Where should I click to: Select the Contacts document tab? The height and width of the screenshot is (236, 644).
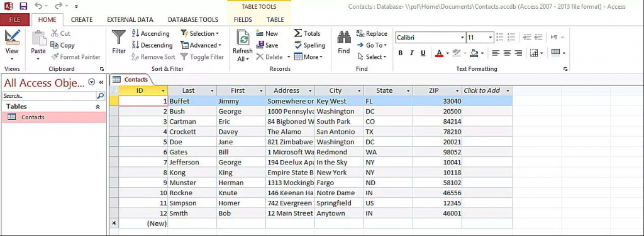click(131, 80)
